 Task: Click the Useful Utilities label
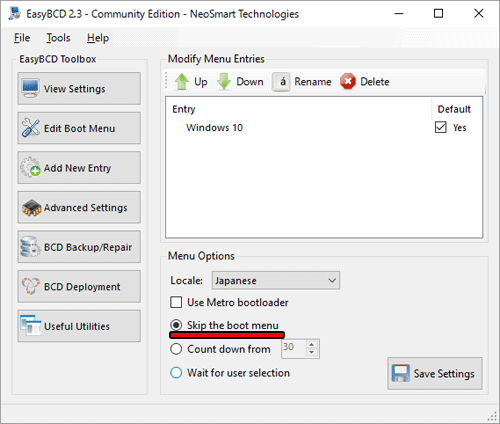coord(77,326)
